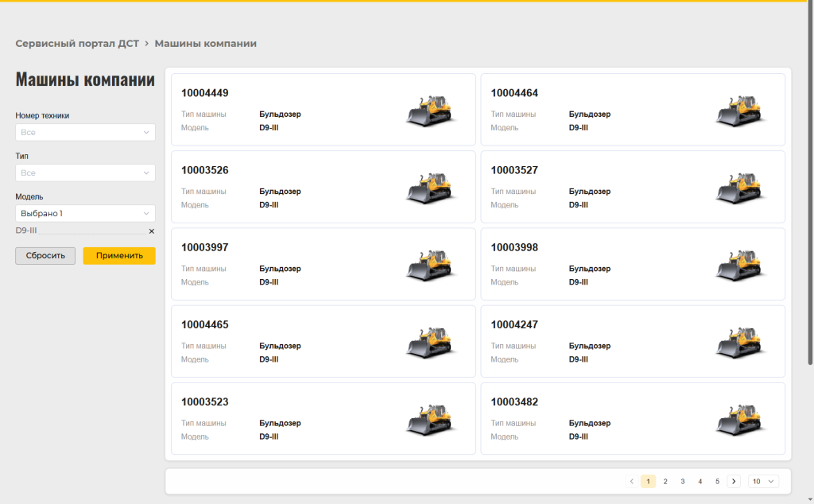The width and height of the screenshot is (814, 504).
Task: Click bulldozer image on card 10003526
Action: (431, 188)
